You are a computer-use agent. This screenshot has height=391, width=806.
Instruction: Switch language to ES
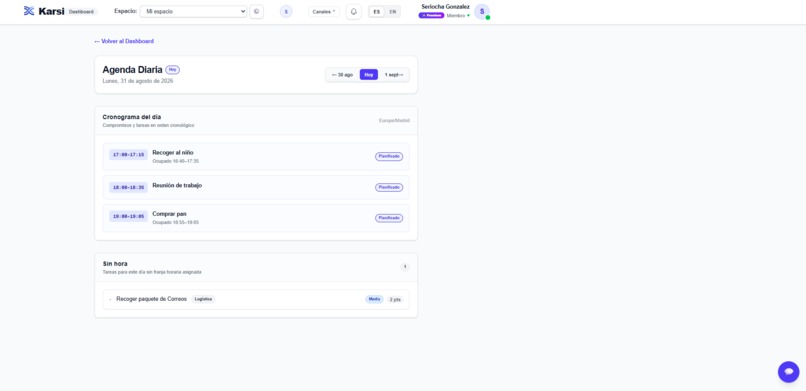pos(377,11)
